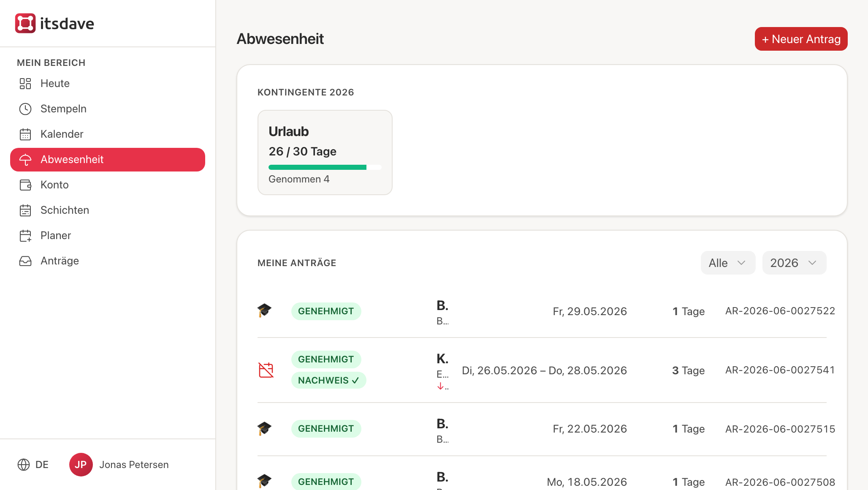Click date Mo, 18.05.2026
This screenshot has width=868, height=490.
pos(587,482)
